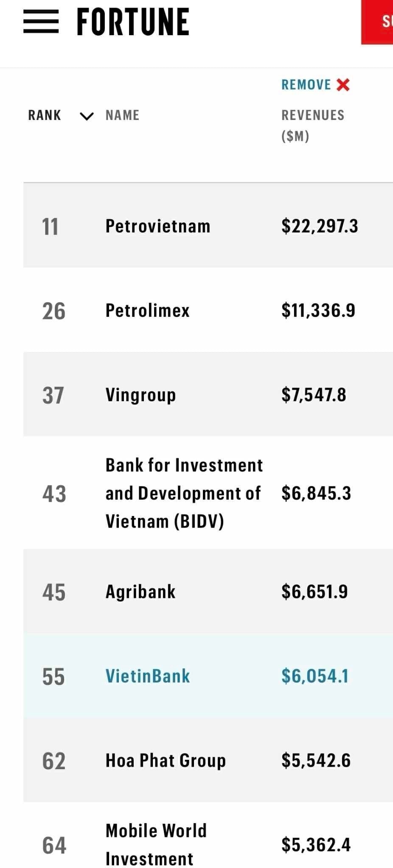Click the highlighted VietinBank link
The width and height of the screenshot is (393, 868).
pyautogui.click(x=148, y=676)
